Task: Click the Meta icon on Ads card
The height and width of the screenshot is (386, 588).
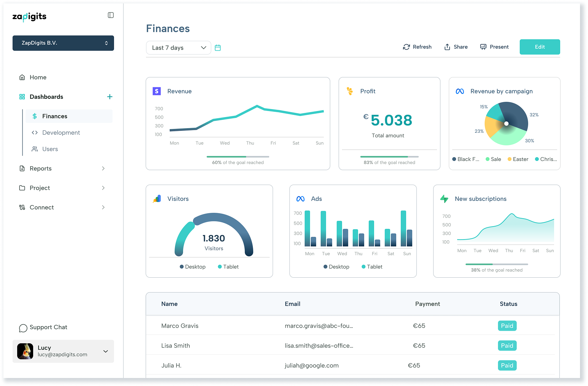Action: 300,199
